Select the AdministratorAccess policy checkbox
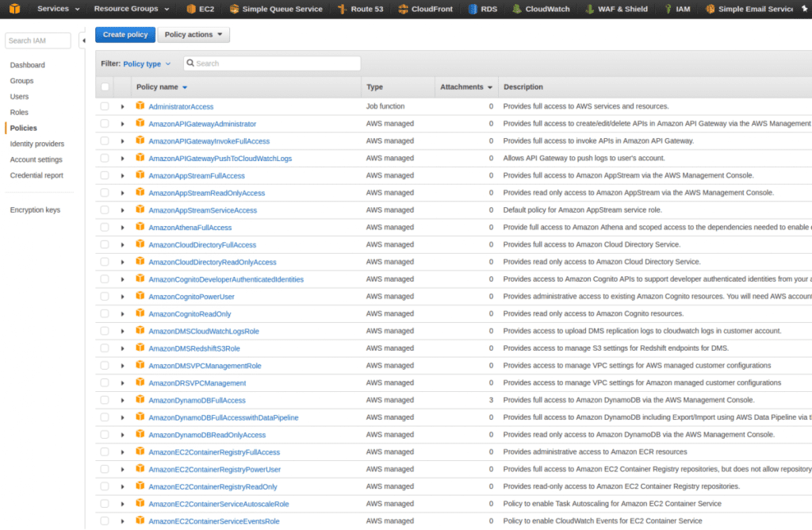This screenshot has width=812, height=530. pyautogui.click(x=105, y=106)
